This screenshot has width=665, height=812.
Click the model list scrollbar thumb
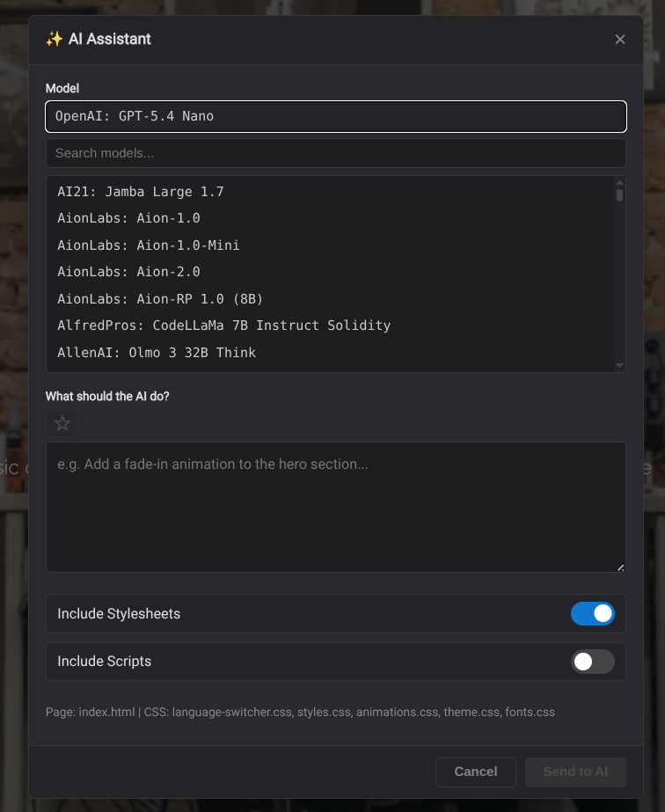619,195
